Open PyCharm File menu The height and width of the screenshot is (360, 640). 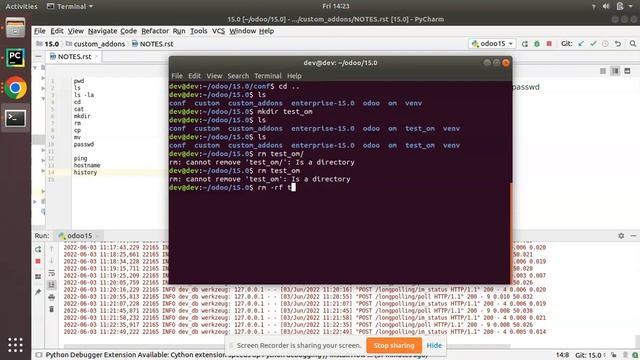[x=40, y=31]
